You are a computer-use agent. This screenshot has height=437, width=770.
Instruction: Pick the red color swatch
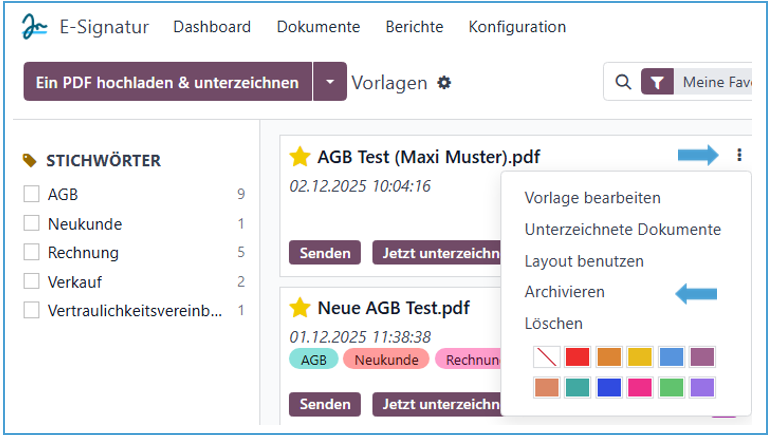pos(577,357)
